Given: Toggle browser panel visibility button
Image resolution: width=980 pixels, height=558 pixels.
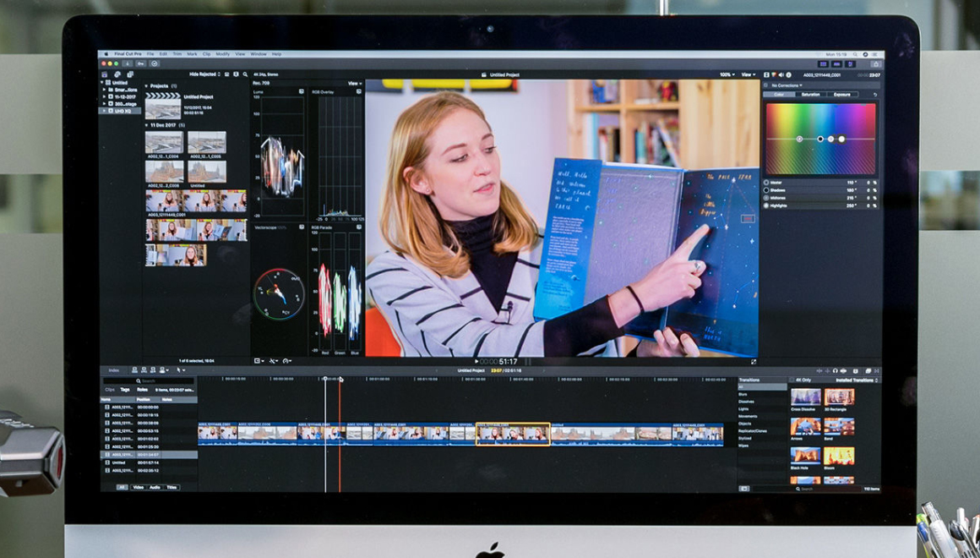Looking at the screenshot, I should coord(823,63).
